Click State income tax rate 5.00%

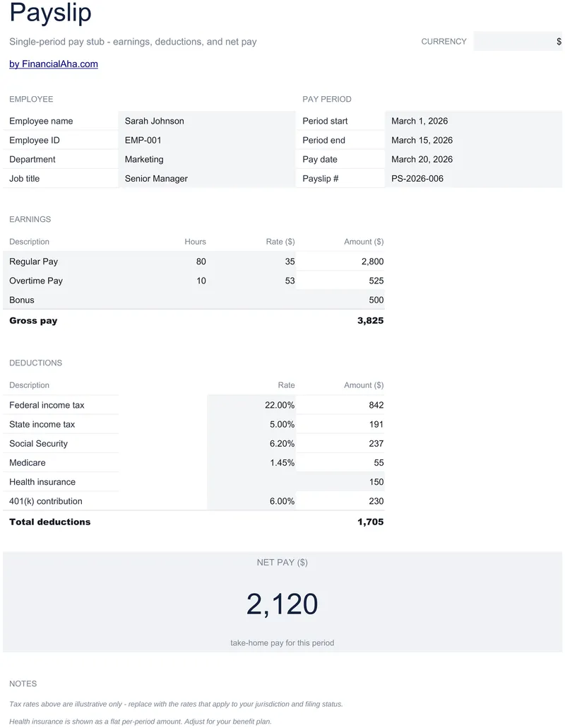[x=251, y=424]
